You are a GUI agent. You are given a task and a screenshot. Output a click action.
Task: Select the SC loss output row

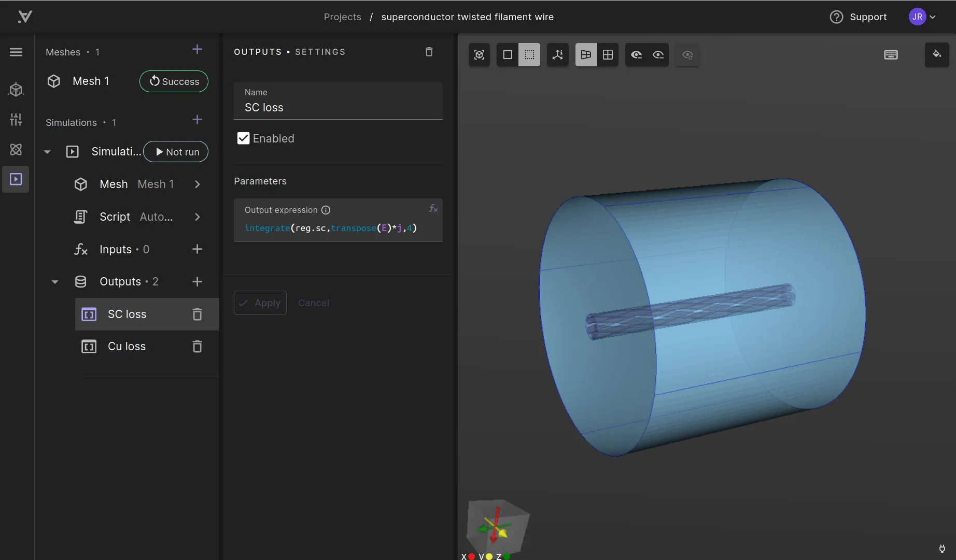click(x=147, y=314)
